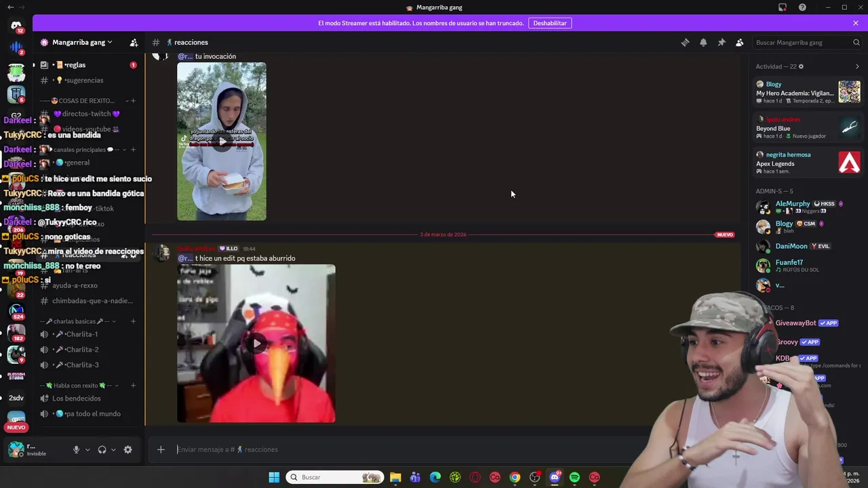Click the plus attach button in message bar
Viewport: 868px width, 488px height.
pyautogui.click(x=161, y=449)
